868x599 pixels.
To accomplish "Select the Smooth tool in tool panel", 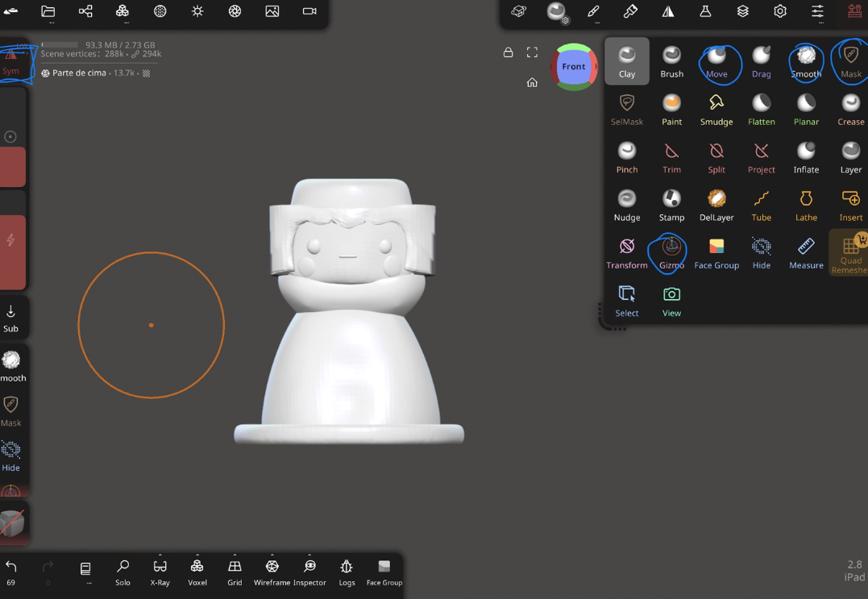I will tap(806, 61).
